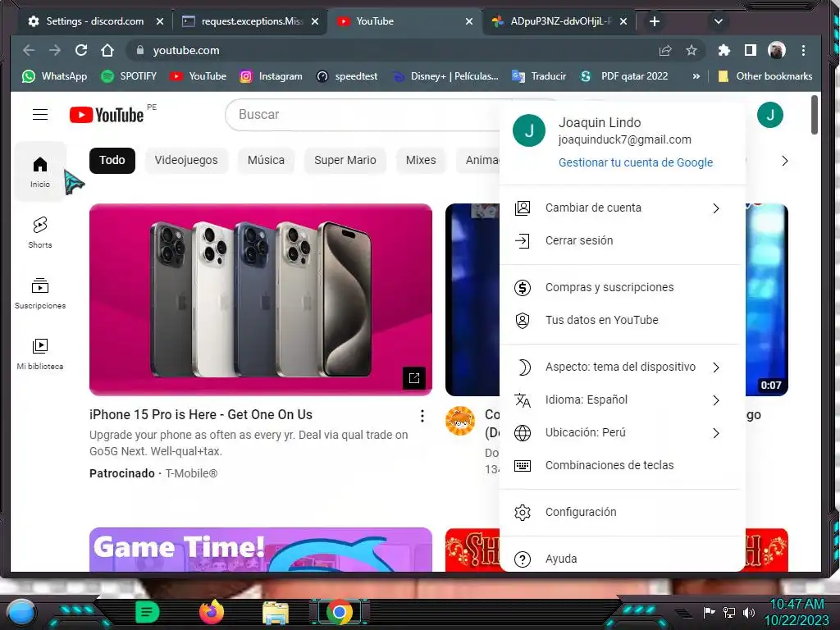This screenshot has width=840, height=630.
Task: Select the Super Mario filter chip
Action: tap(345, 160)
